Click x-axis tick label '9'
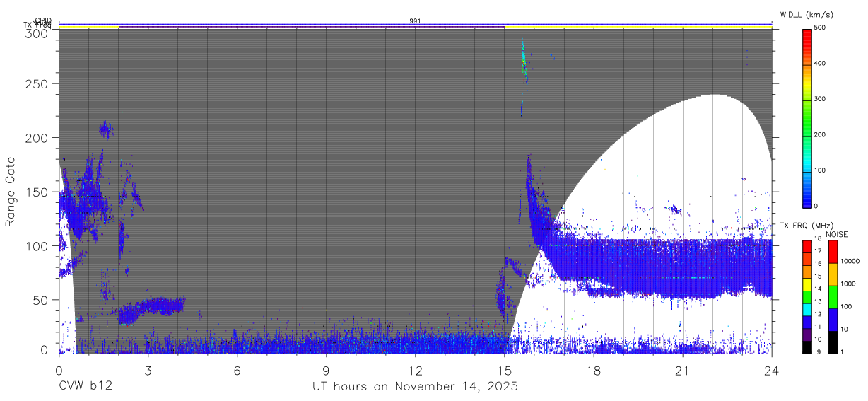 tap(326, 371)
